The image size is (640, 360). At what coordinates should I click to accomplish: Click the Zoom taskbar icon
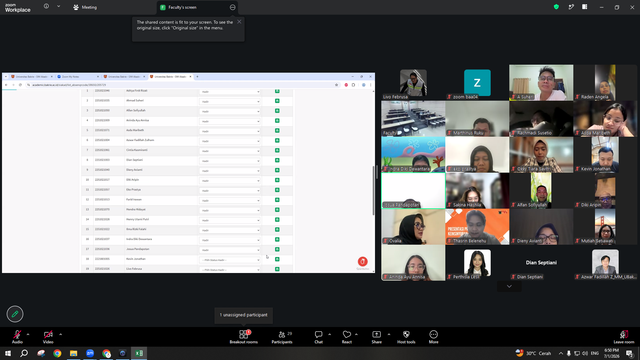90,353
